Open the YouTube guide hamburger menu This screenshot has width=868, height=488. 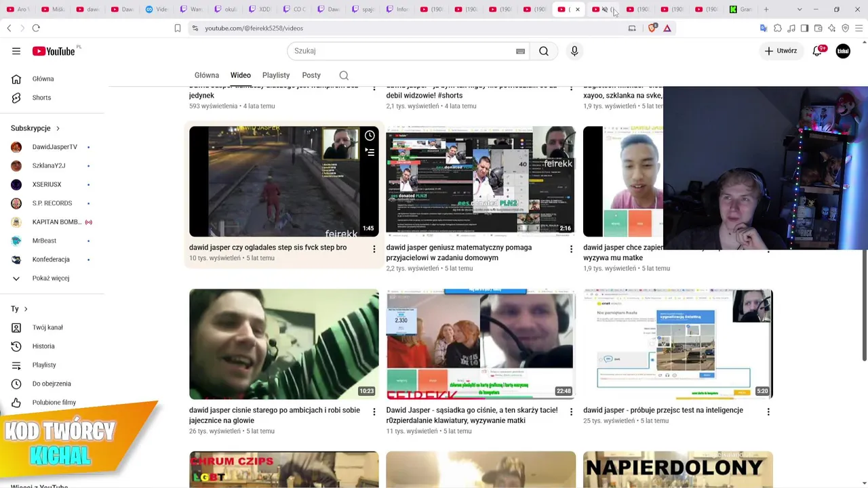tap(16, 51)
